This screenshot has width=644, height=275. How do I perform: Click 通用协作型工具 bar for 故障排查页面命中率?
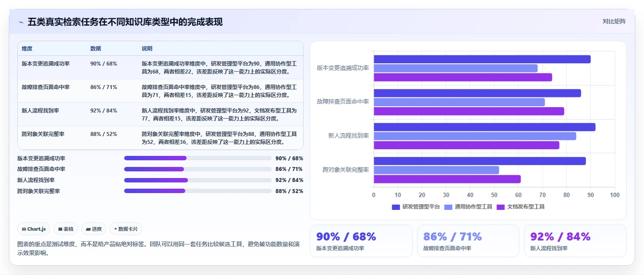click(459, 102)
